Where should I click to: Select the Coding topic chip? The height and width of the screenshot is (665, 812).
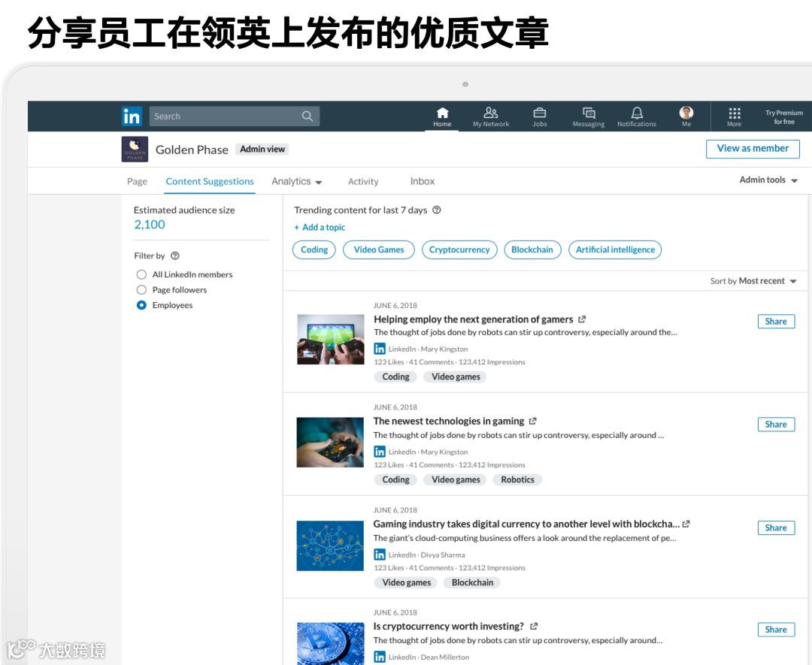[x=314, y=249]
